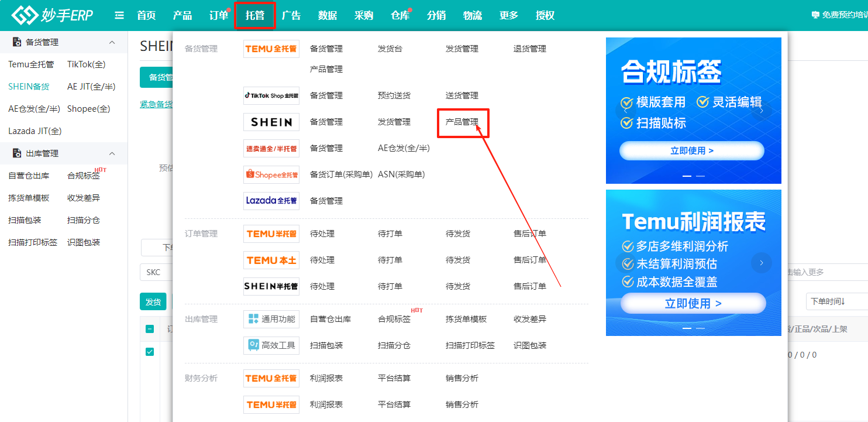Select 拣货单模板 in left sidebar
Viewport: 868px width, 422px height.
[29, 198]
